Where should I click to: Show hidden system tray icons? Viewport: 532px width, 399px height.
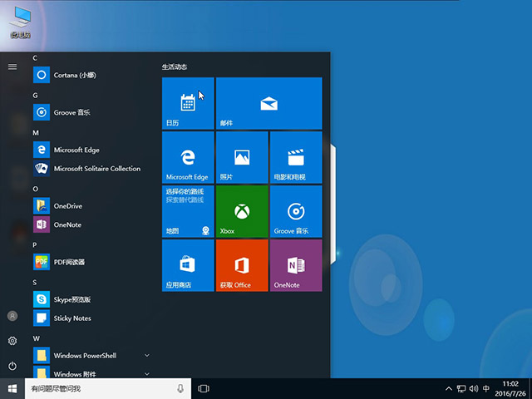[x=449, y=388]
